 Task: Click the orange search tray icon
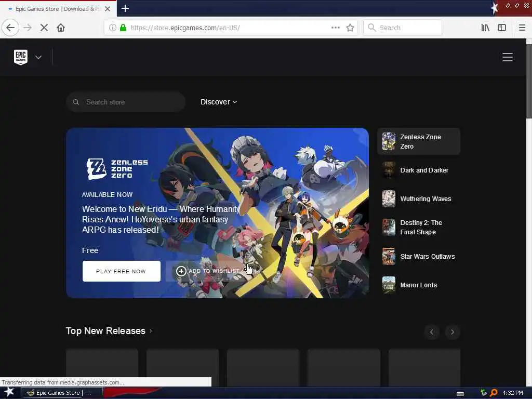494,393
